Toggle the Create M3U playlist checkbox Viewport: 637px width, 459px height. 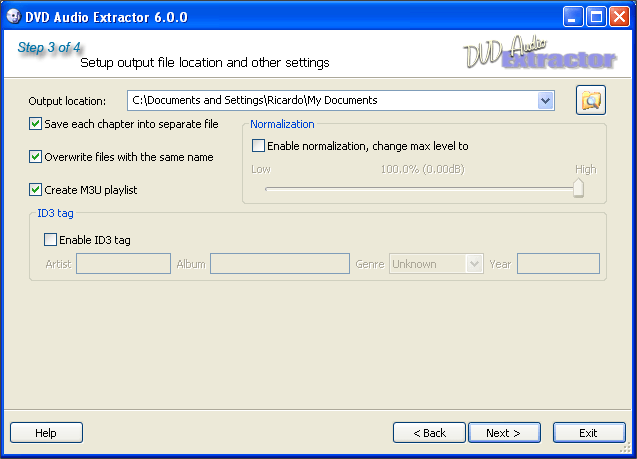point(35,189)
